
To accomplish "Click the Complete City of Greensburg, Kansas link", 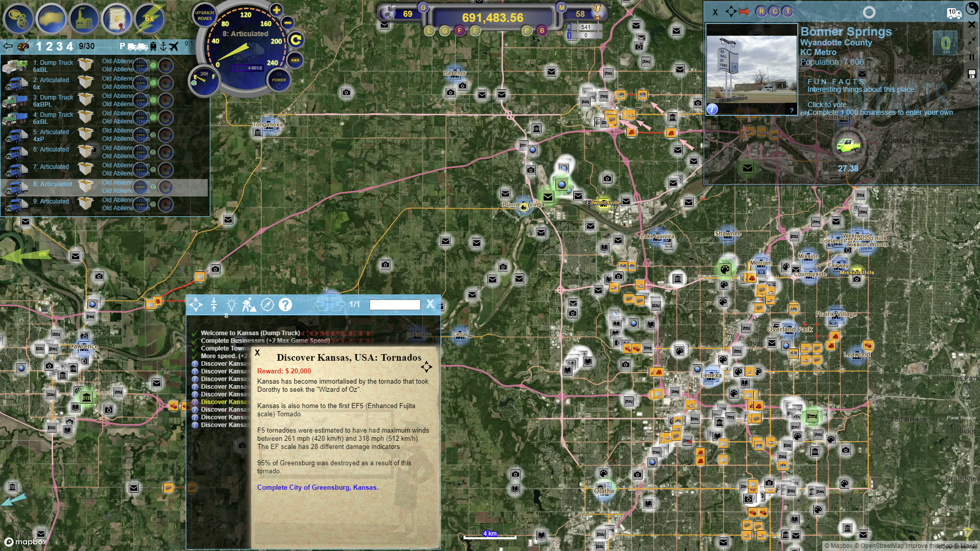I will [317, 487].
